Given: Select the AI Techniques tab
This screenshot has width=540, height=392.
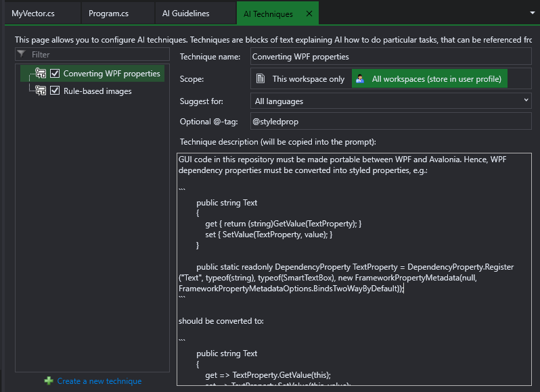Looking at the screenshot, I should [268, 14].
